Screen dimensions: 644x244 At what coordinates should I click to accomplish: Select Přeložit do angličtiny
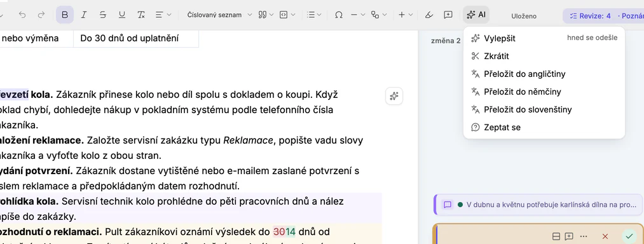(544, 74)
